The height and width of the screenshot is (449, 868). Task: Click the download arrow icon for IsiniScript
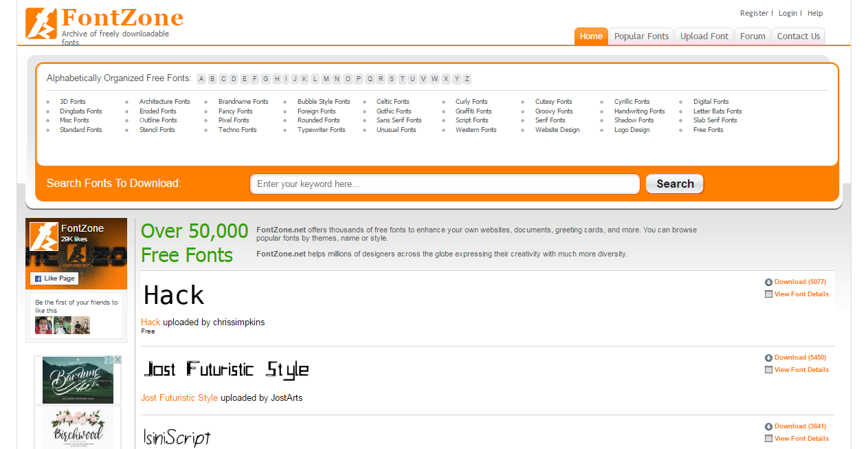[768, 426]
